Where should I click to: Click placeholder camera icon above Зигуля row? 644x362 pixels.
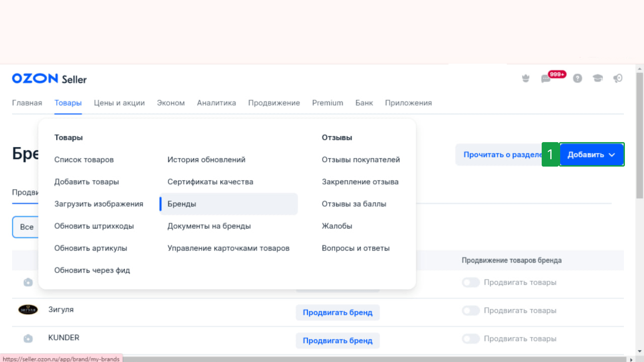[28, 282]
